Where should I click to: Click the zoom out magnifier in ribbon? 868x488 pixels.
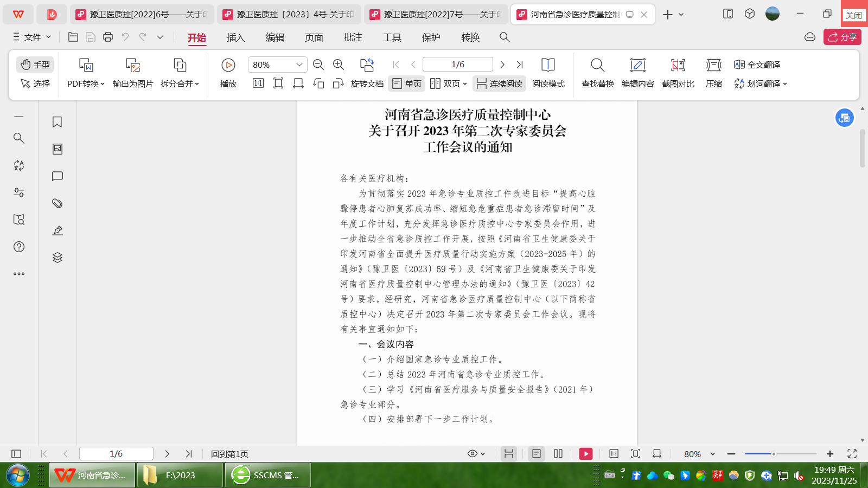point(318,65)
